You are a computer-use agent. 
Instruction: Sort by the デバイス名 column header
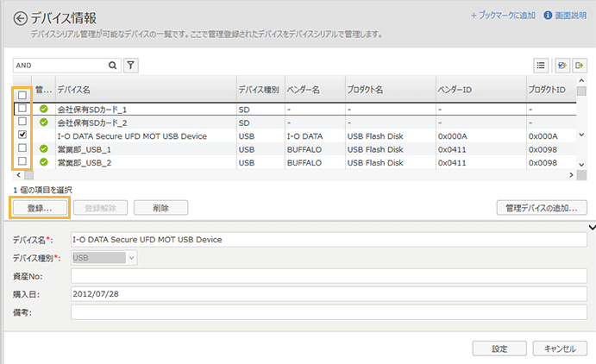click(x=146, y=90)
